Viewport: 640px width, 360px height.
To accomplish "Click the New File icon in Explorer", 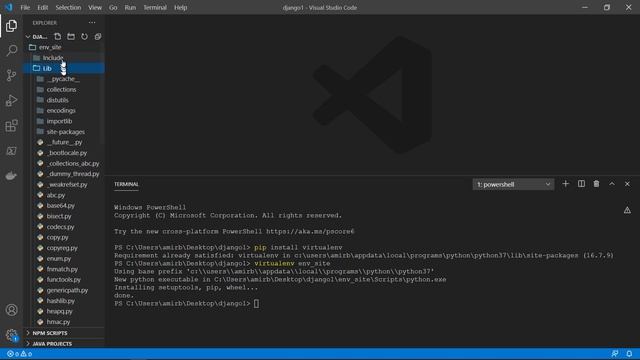I will coord(58,37).
